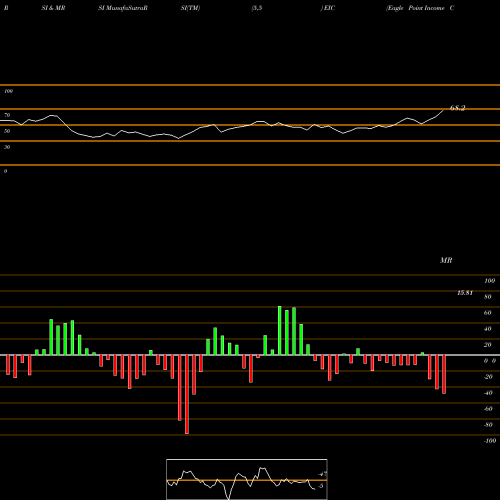500x500 pixels.
Task: Click the tallest red bar near -100
Action: click(x=187, y=394)
